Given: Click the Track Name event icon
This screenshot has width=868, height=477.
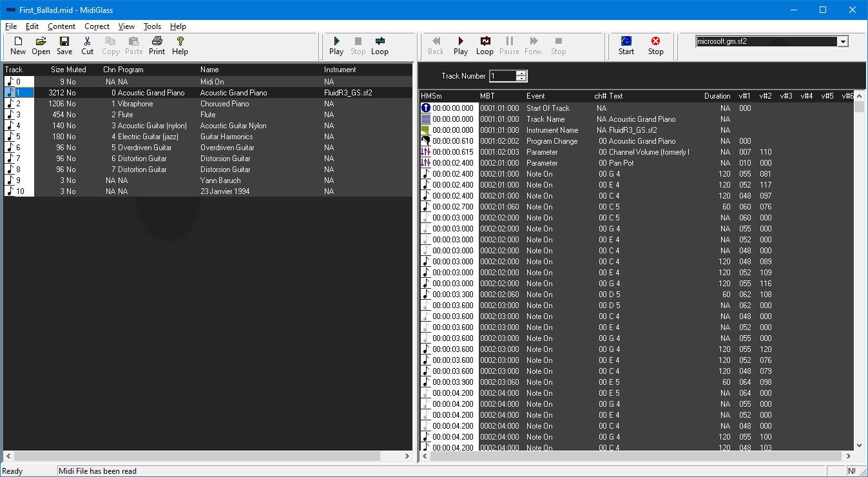Looking at the screenshot, I should (425, 119).
